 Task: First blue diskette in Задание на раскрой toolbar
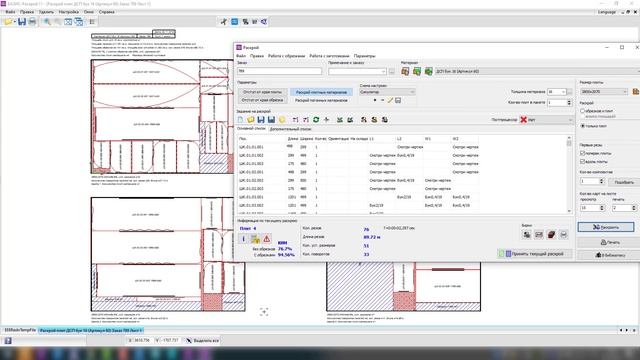(261, 120)
